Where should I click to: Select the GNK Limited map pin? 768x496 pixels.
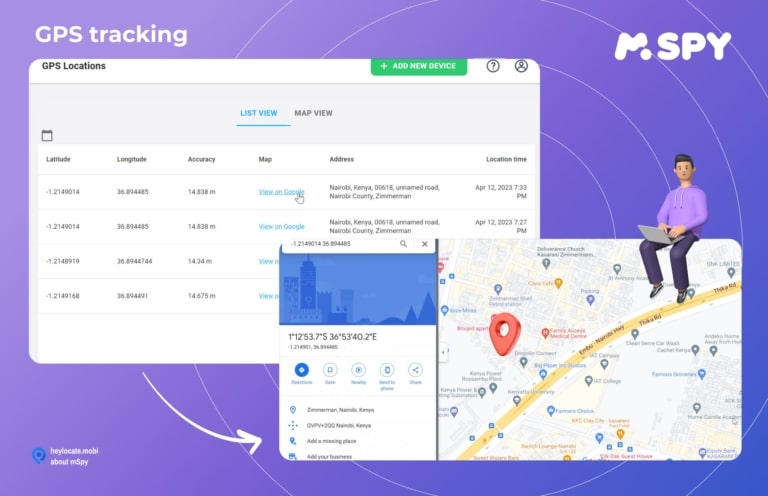[x=731, y=272]
